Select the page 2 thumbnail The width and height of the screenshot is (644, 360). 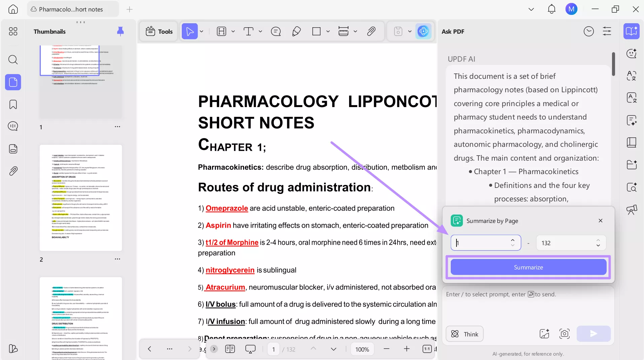(81, 198)
